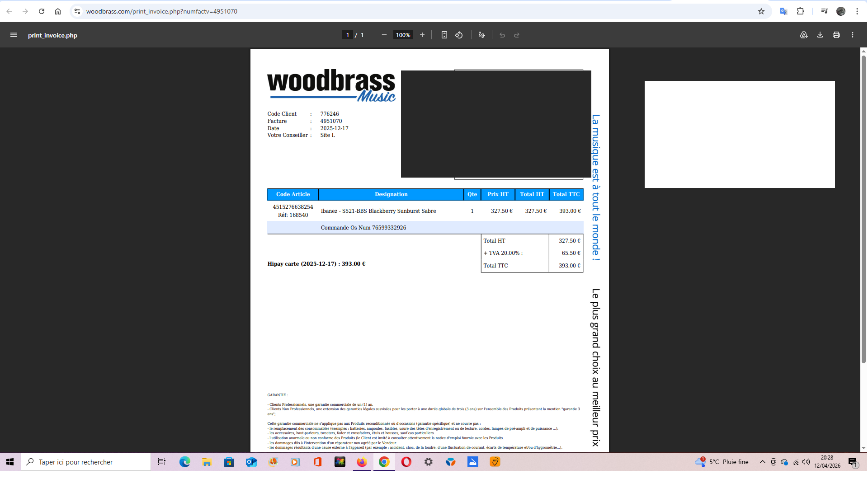Image resolution: width=868 pixels, height=488 pixels.
Task: Click the page number input box
Action: click(347, 35)
